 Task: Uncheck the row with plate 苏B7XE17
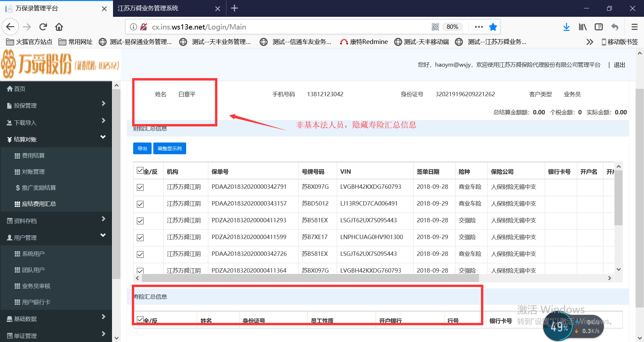click(x=140, y=238)
